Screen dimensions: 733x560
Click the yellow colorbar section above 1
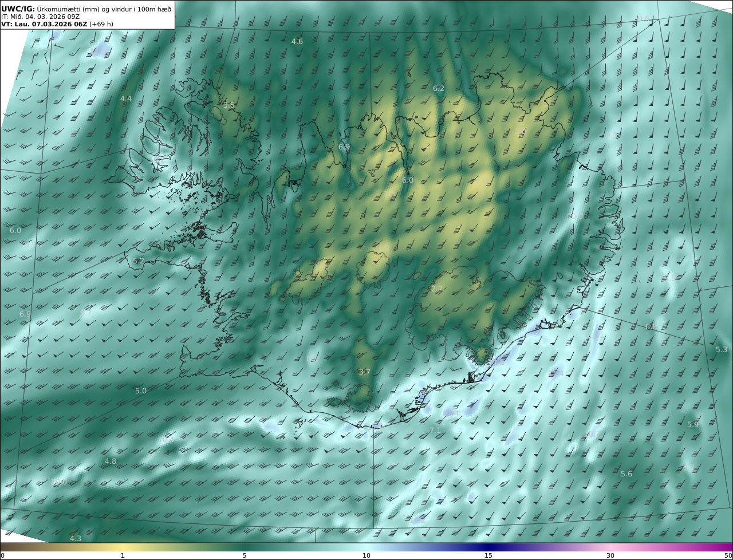coord(123,547)
